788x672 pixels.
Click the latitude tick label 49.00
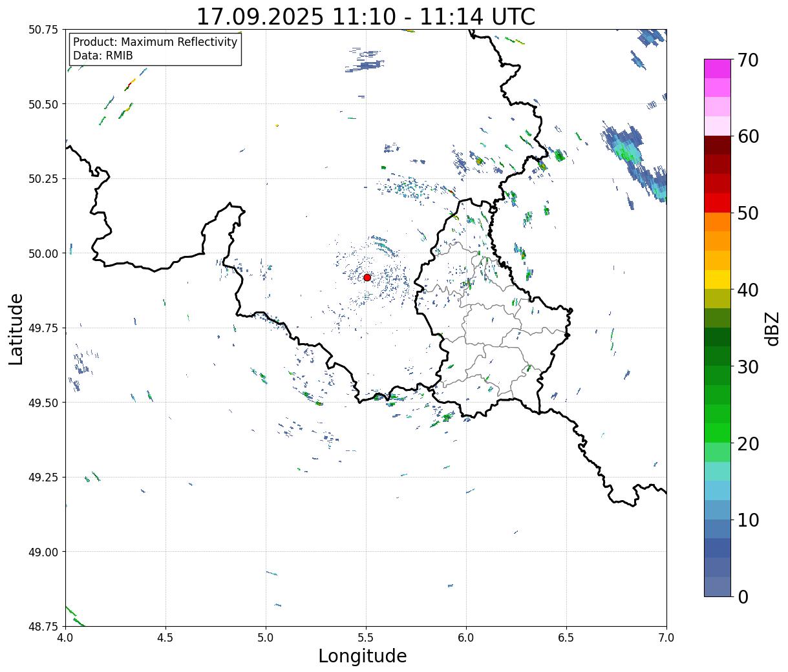43,552
